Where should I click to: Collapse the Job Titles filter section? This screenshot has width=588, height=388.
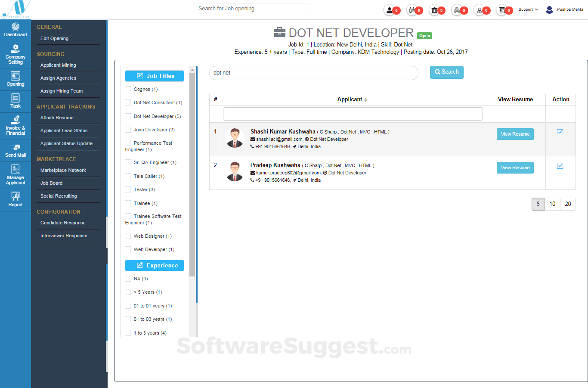click(x=155, y=76)
